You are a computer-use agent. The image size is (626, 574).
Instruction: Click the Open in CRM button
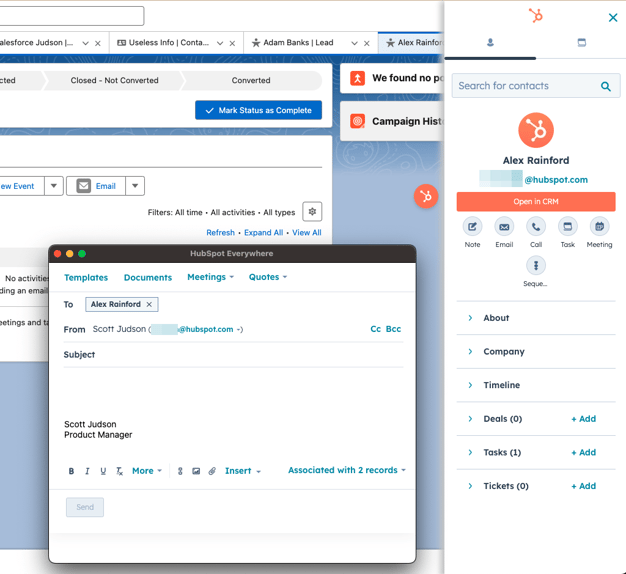(x=536, y=202)
